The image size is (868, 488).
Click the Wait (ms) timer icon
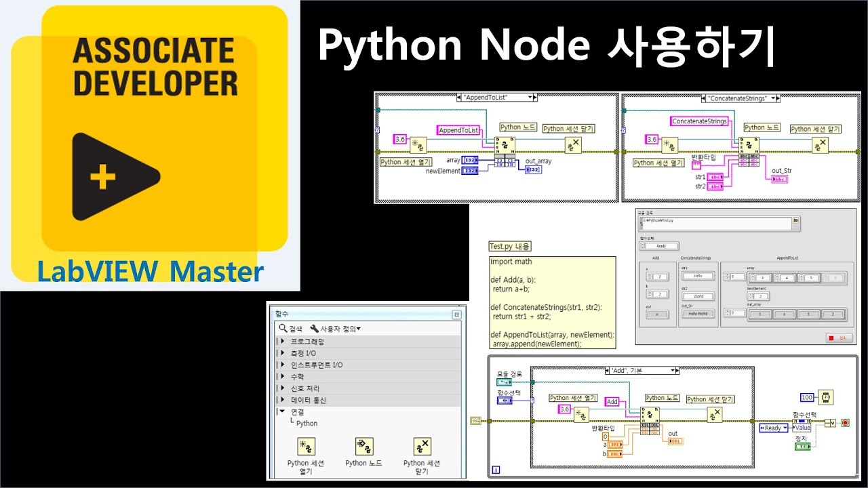(x=826, y=397)
